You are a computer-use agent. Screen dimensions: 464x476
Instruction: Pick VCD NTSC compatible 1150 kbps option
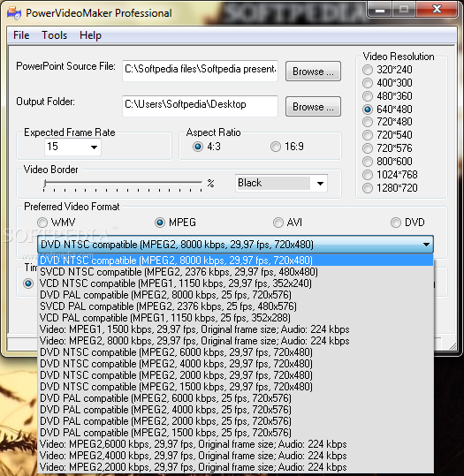[235, 283]
